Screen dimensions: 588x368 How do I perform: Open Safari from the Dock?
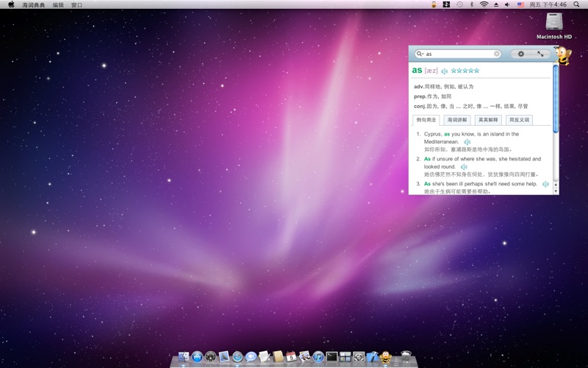(237, 356)
